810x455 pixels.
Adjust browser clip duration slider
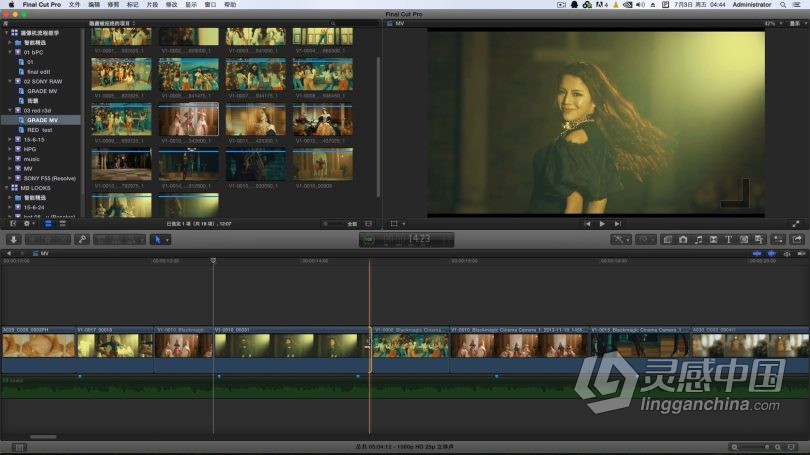pyautogui.click(x=333, y=224)
